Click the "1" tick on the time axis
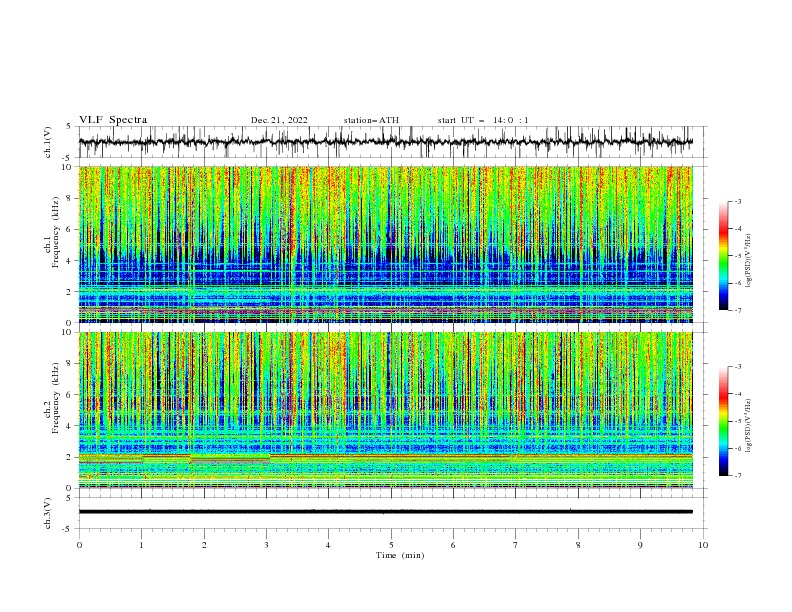This screenshot has width=792, height=612. 141,545
